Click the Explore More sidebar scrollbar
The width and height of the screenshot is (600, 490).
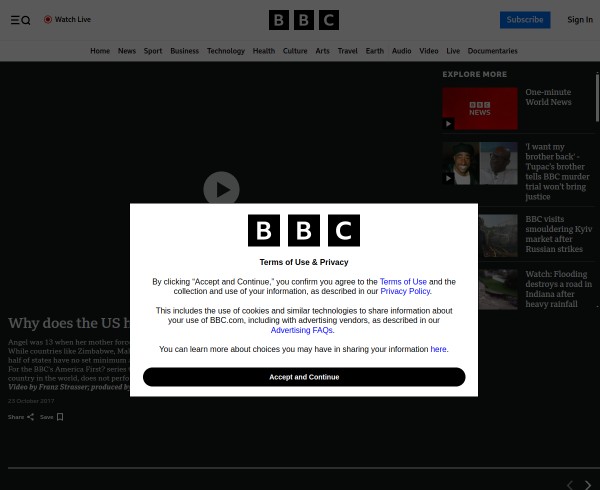click(x=597, y=98)
